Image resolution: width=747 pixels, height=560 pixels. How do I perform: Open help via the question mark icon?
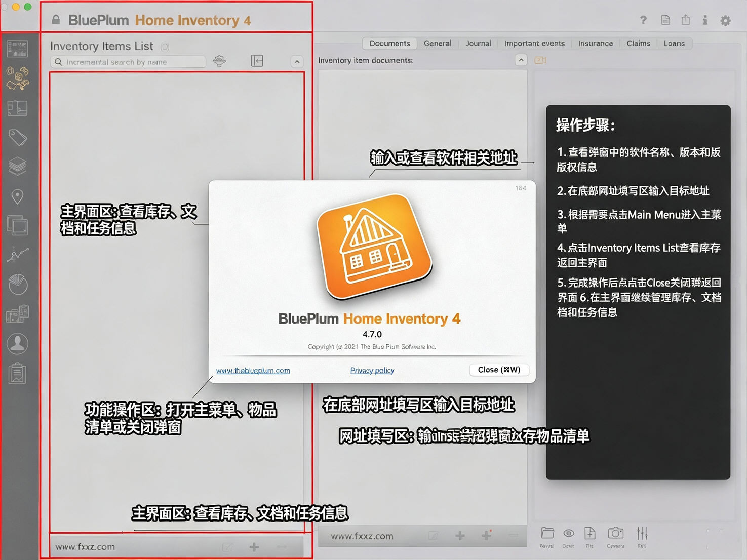click(x=643, y=20)
